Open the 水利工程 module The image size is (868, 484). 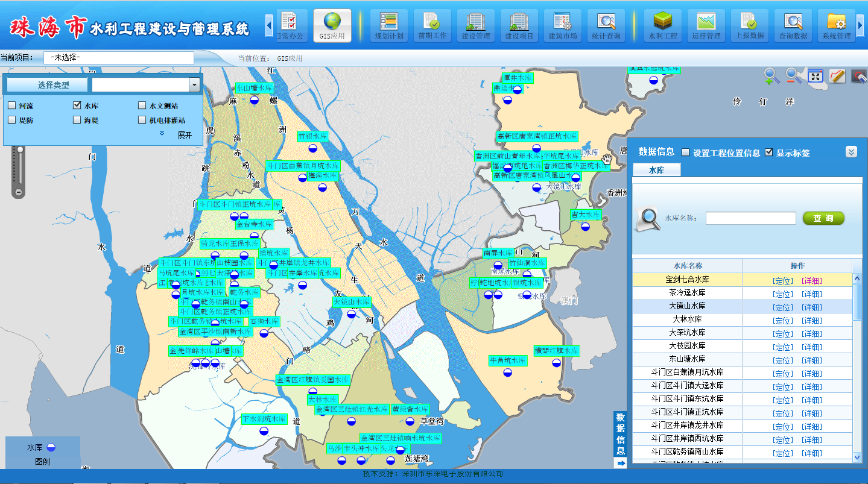pos(663,26)
